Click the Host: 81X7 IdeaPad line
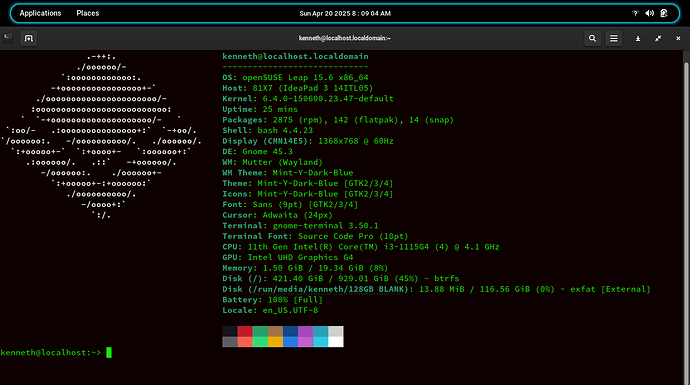Viewport: 690px width, 385px height. coord(297,88)
